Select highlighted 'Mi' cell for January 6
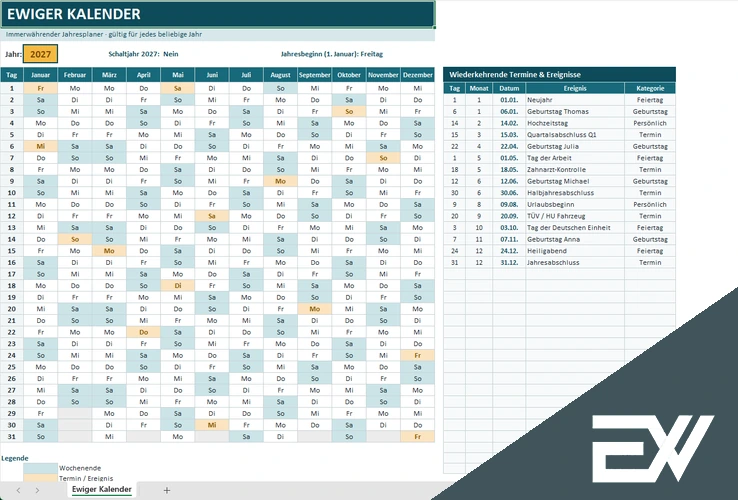Image resolution: width=738 pixels, height=500 pixels. click(40, 146)
